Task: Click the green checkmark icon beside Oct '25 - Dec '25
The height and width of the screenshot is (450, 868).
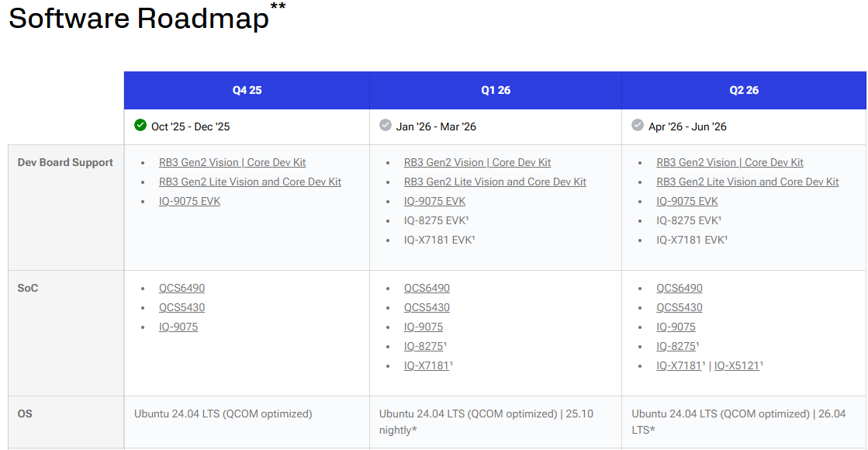Action: tap(140, 125)
